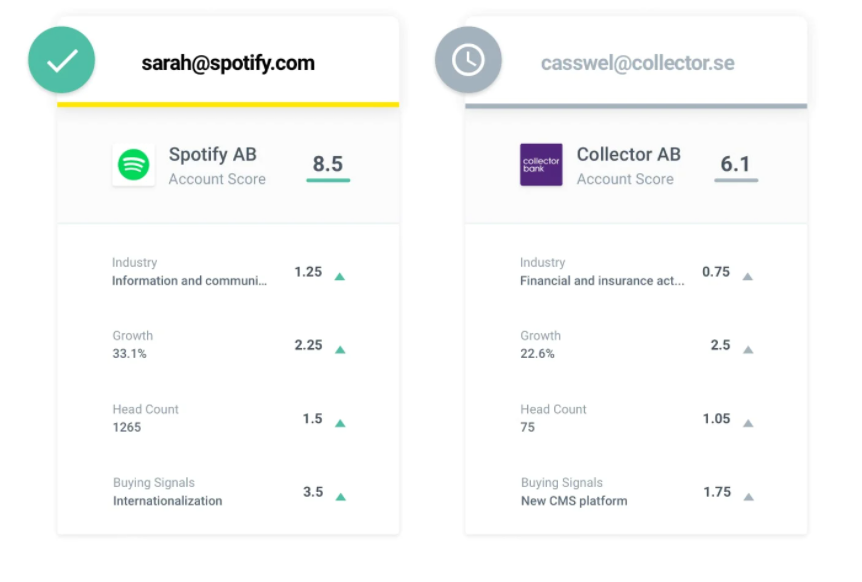Click the Growth label in the Collector card
Viewport: 862px width, 582px height.
[x=541, y=336]
